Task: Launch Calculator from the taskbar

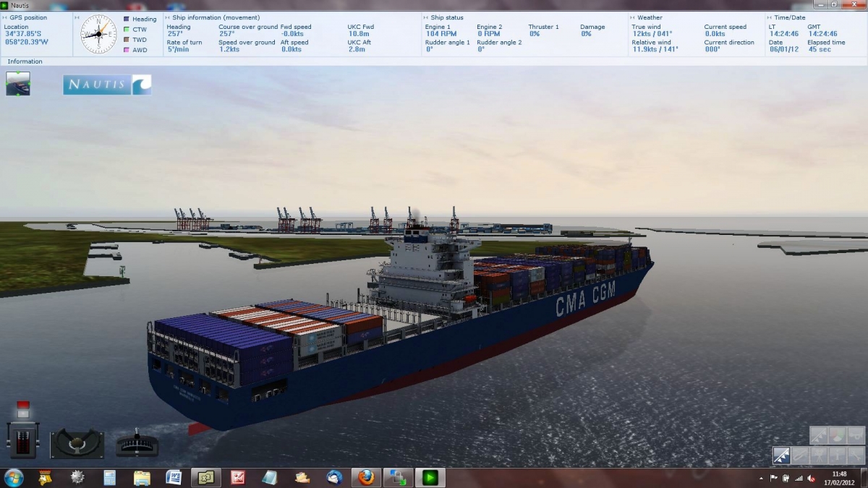Action: (x=109, y=477)
